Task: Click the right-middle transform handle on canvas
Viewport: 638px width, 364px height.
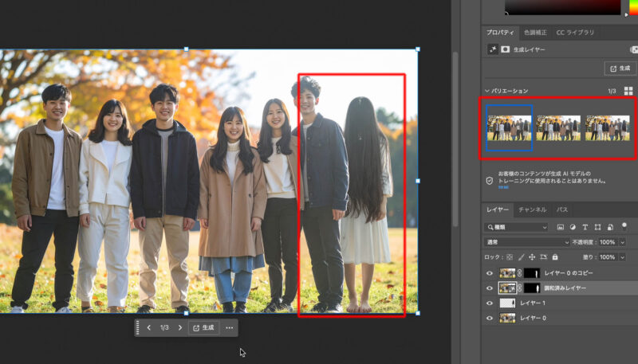Action: (x=417, y=181)
